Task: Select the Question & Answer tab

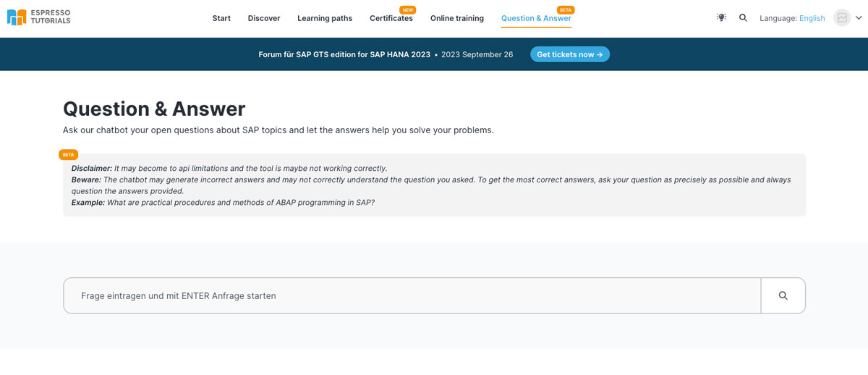Action: 536,18
